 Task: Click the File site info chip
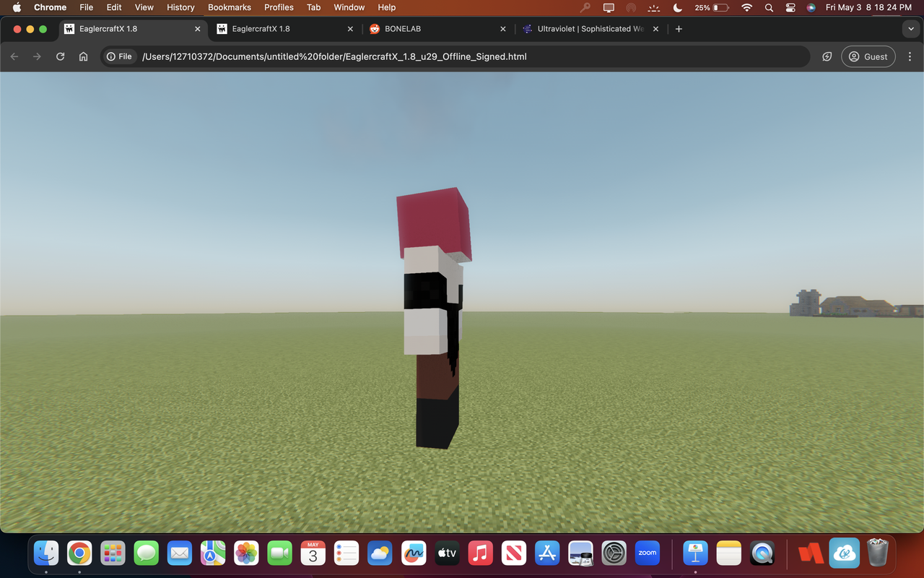(x=120, y=56)
